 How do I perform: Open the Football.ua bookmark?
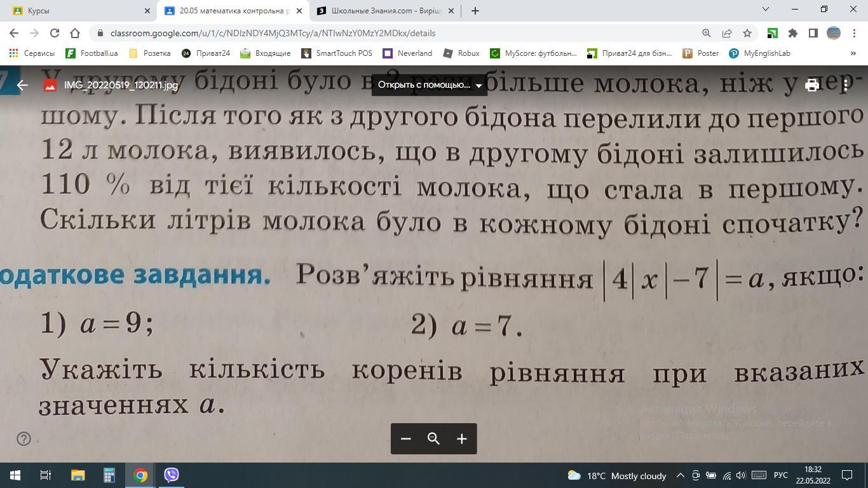coord(92,53)
